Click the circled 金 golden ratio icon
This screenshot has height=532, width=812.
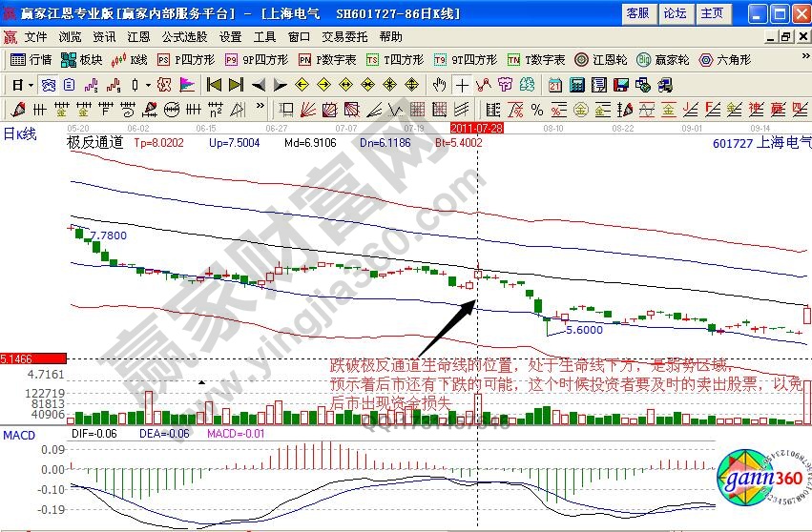(x=580, y=110)
